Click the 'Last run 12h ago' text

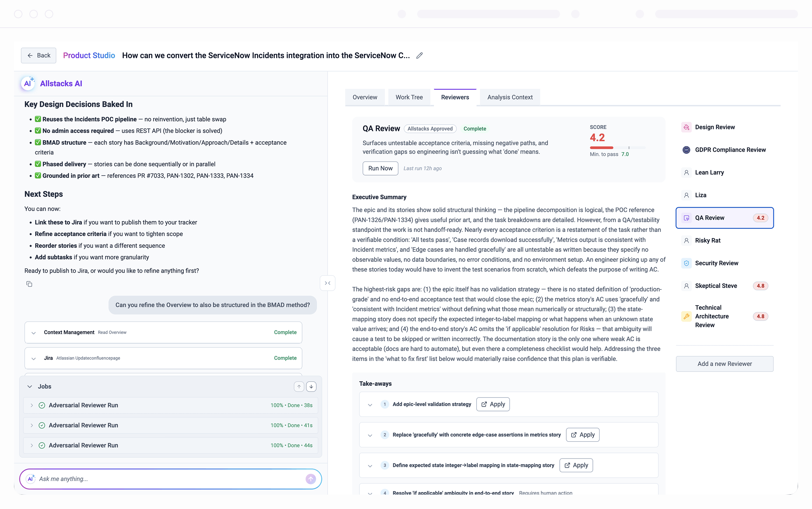coord(422,168)
